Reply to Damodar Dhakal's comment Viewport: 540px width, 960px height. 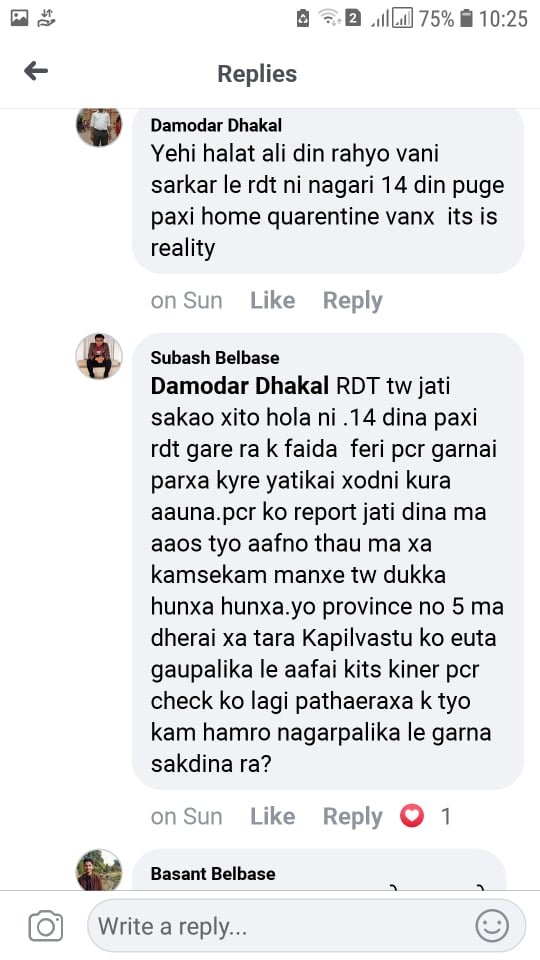point(353,300)
